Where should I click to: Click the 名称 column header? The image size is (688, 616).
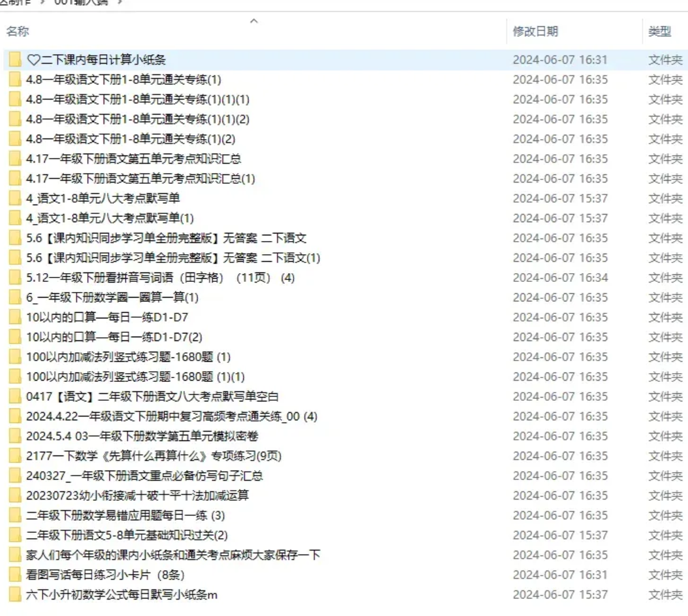[18, 31]
